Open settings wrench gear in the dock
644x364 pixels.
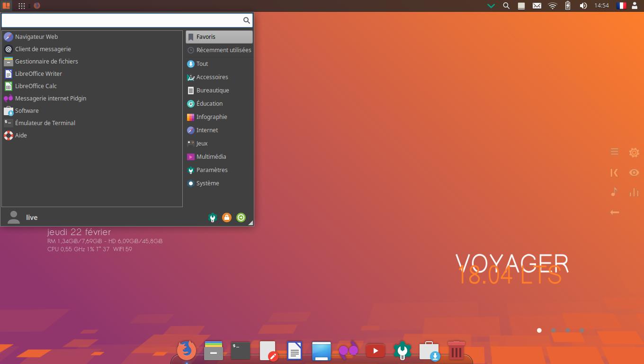(x=402, y=351)
